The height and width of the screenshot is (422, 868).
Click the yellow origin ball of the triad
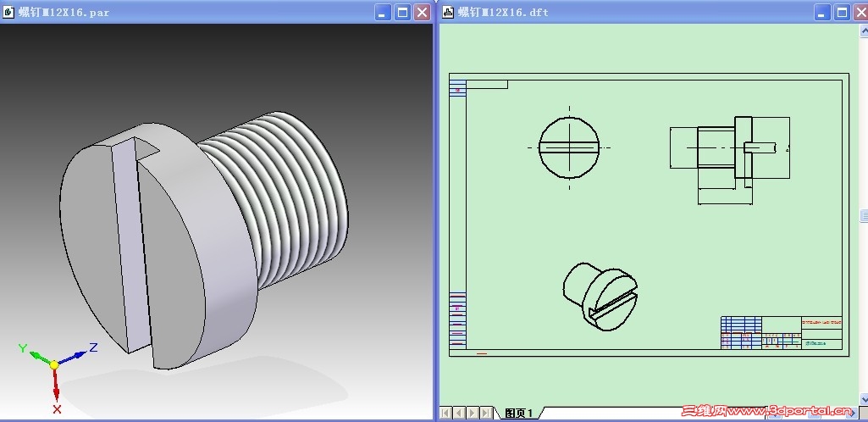pos(53,365)
